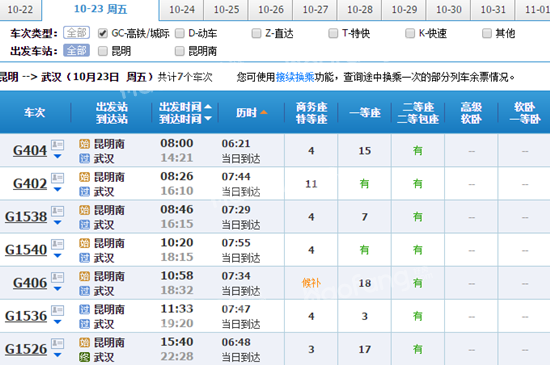
Task: Click second class 有 for G1536
Action: click(418, 316)
